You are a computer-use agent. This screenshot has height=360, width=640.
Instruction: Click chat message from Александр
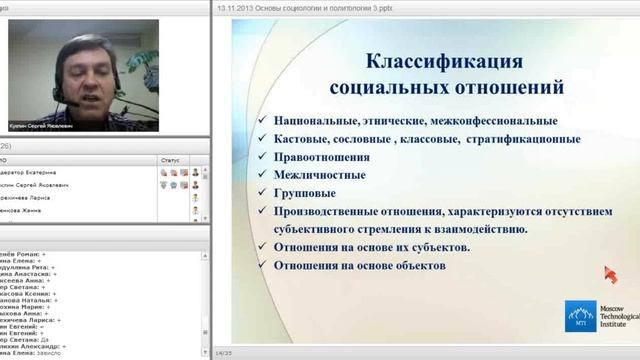(33, 346)
